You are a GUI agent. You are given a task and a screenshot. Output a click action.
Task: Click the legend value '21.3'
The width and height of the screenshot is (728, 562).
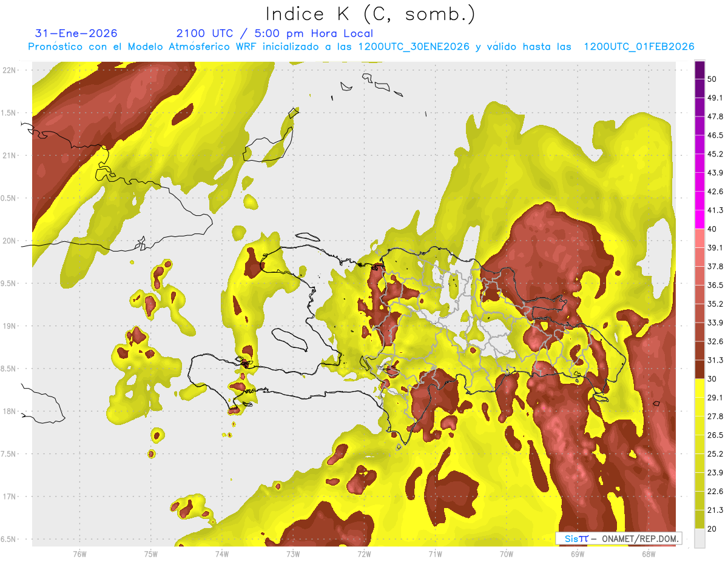[715, 510]
